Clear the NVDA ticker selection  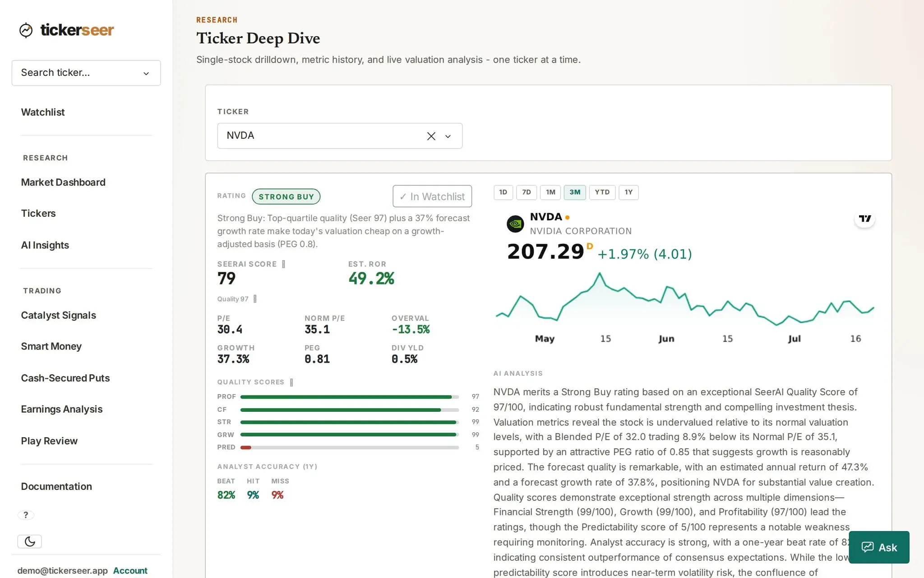coord(431,136)
